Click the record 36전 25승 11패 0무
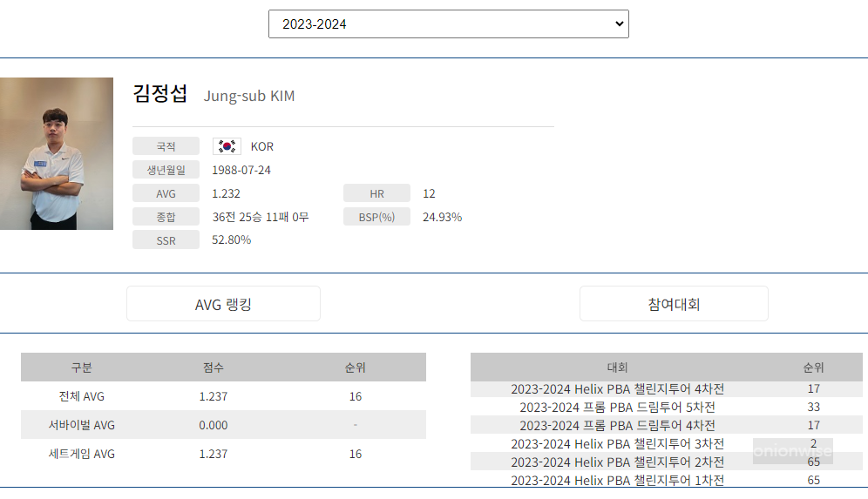868x499 pixels. click(x=261, y=217)
